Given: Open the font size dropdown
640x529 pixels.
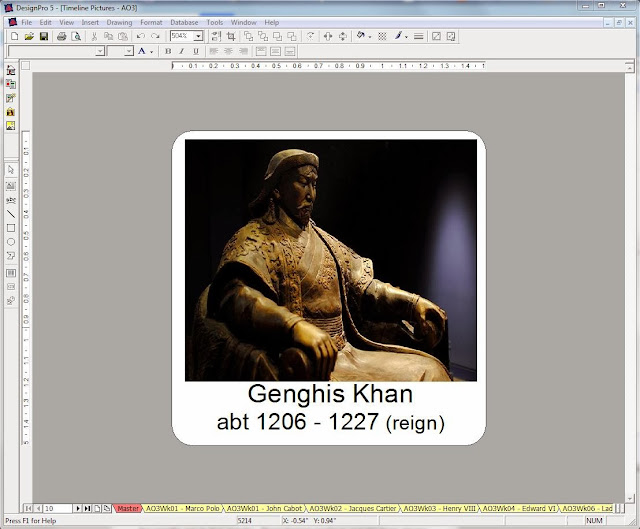Looking at the screenshot, I should click(x=129, y=51).
